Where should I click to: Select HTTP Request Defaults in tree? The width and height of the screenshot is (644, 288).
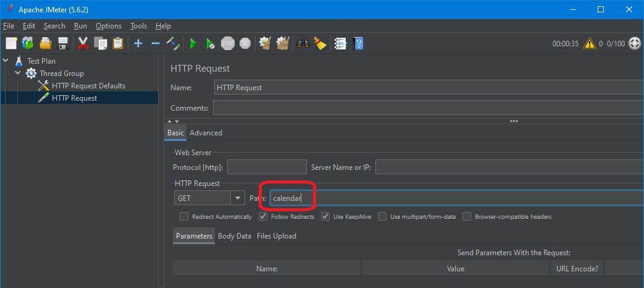coord(88,86)
